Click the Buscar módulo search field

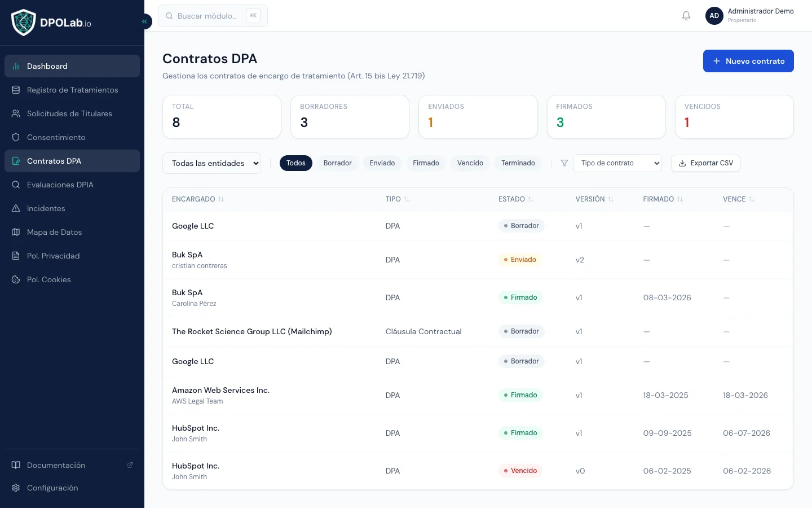tap(213, 16)
